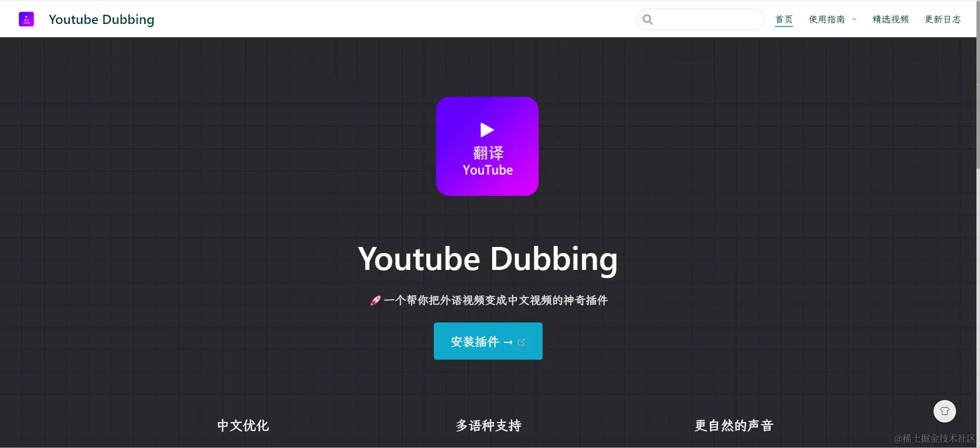Image resolution: width=980 pixels, height=448 pixels.
Task: Click the 中文优化 feature heading
Action: coord(243,426)
